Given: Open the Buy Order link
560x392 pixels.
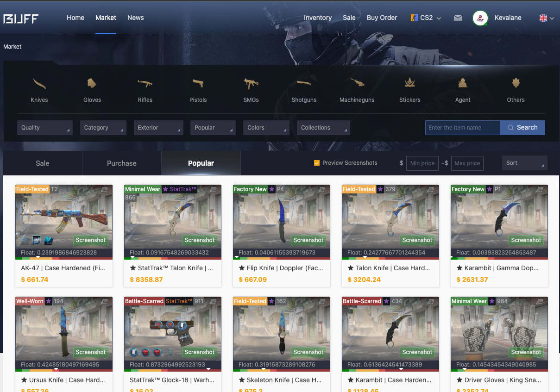Looking at the screenshot, I should (382, 18).
